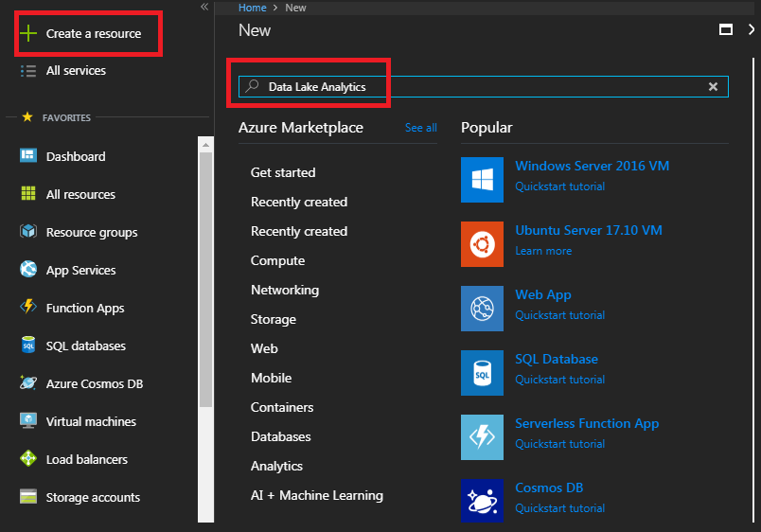Open the Function Apps lightning icon
Image resolution: width=761 pixels, height=532 pixels.
(28, 307)
